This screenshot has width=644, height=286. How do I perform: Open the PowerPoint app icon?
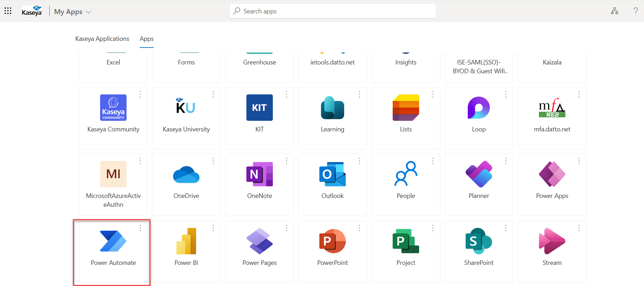pos(332,241)
